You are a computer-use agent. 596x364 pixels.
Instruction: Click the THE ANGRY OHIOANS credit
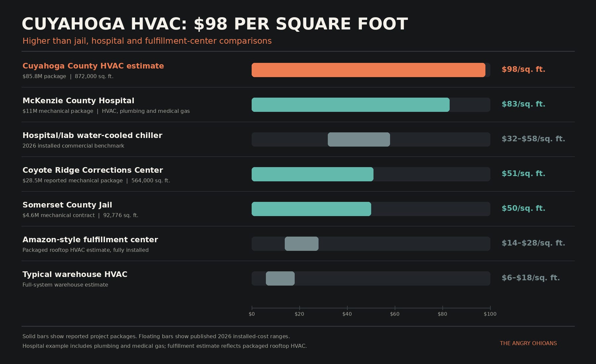point(528,343)
